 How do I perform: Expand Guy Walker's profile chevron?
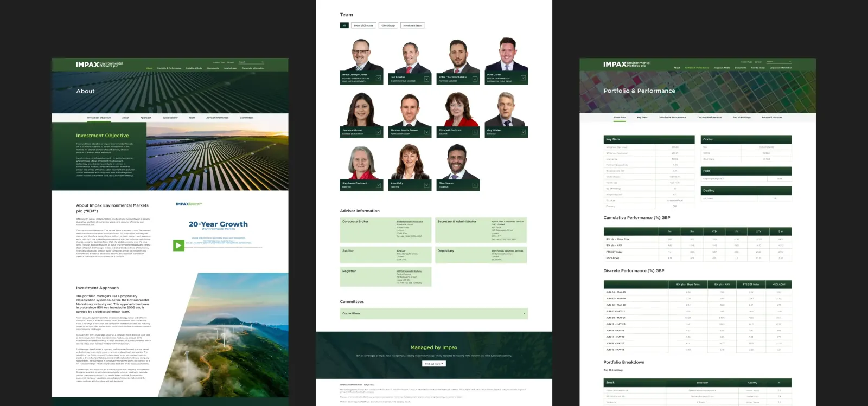(x=523, y=132)
